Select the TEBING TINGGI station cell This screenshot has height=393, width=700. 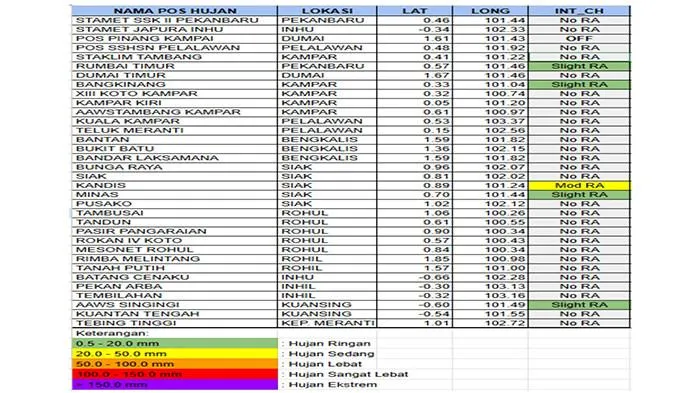tap(175, 323)
